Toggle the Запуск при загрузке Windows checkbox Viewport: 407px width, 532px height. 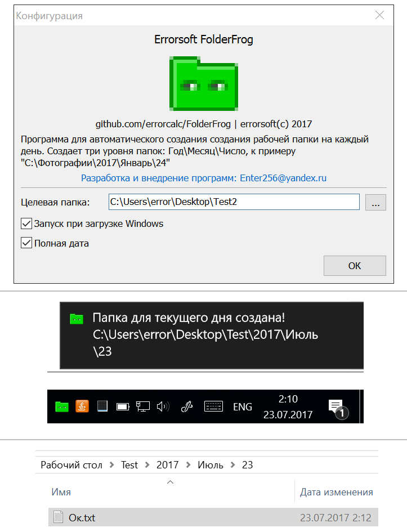point(26,224)
